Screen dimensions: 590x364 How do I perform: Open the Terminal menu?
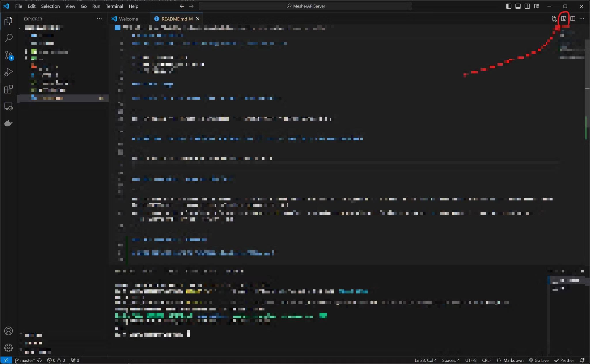(114, 6)
